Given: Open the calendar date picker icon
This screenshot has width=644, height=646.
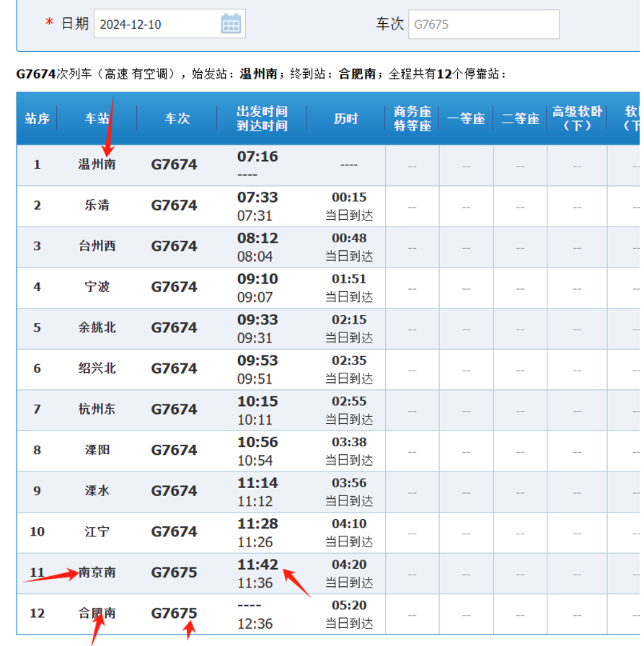Looking at the screenshot, I should [x=230, y=25].
